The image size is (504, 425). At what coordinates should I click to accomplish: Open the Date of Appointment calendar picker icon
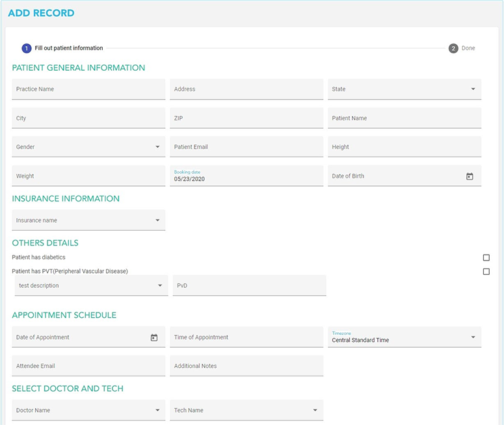(x=154, y=337)
